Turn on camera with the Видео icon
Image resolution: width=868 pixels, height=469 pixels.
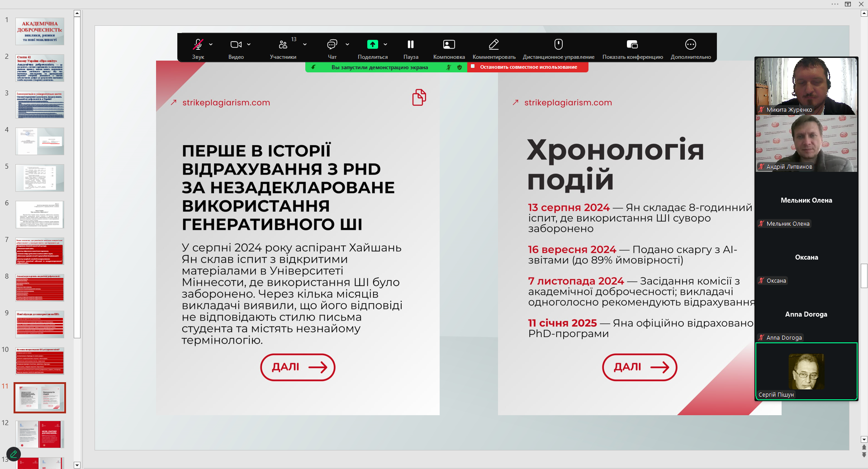point(236,44)
